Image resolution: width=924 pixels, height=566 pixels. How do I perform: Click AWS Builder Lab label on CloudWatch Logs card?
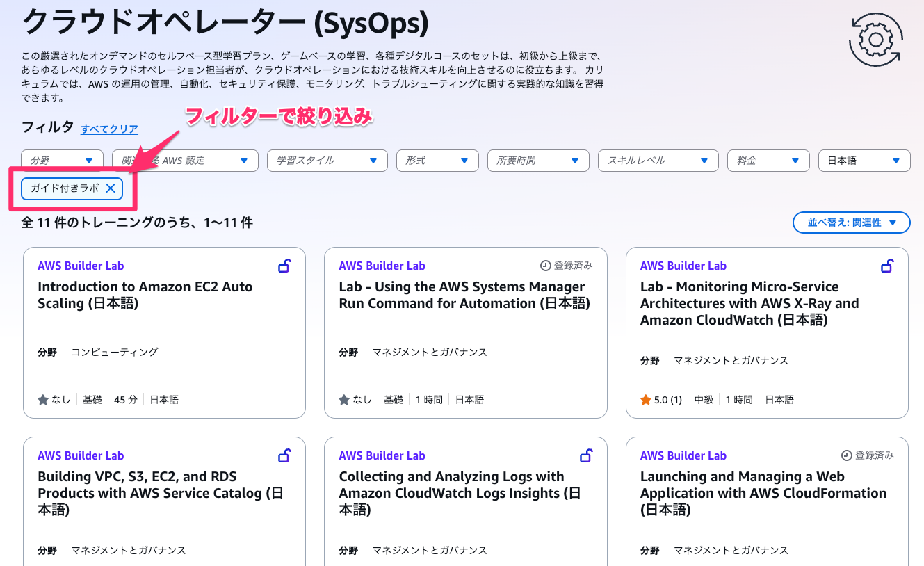pyautogui.click(x=382, y=455)
